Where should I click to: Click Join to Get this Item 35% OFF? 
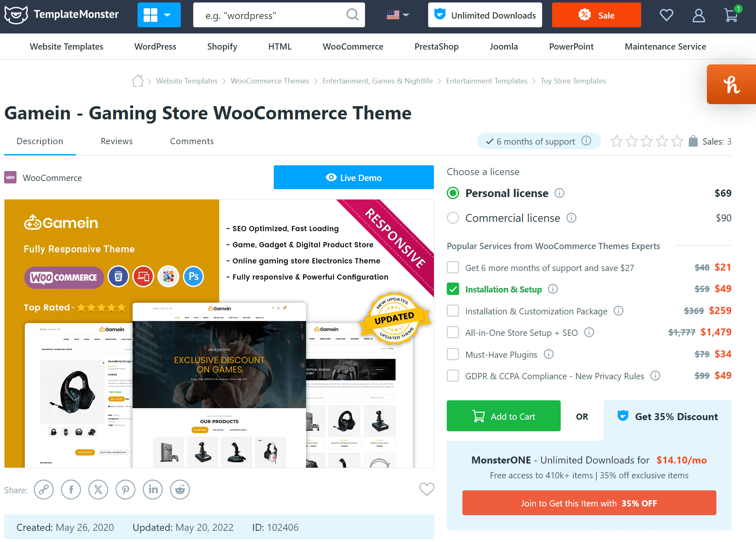coord(589,503)
